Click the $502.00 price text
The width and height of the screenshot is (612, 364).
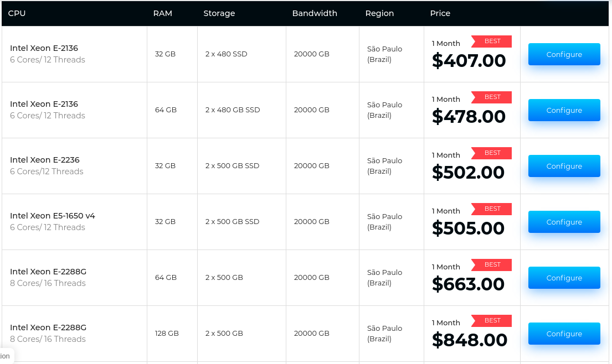pos(468,172)
